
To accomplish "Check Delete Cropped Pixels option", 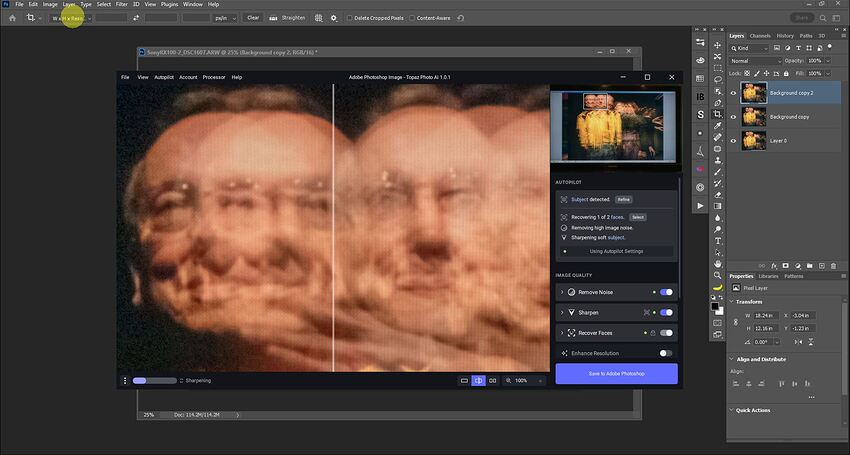I will (x=350, y=18).
